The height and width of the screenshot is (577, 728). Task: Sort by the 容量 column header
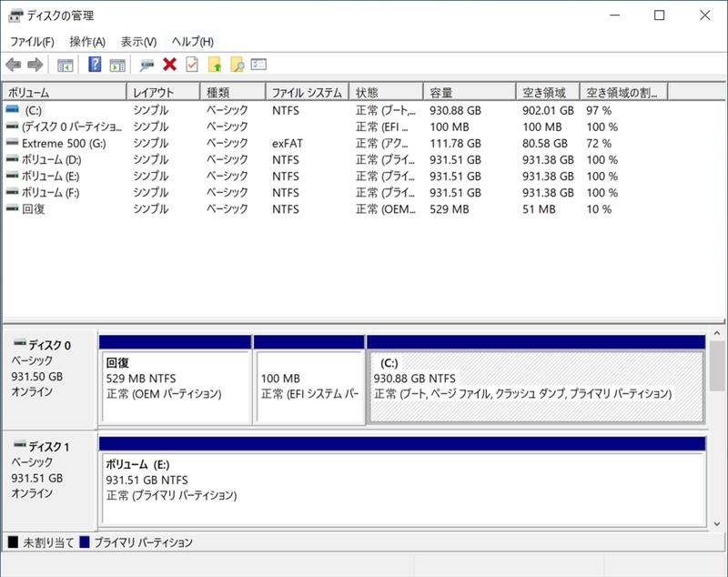(x=470, y=93)
